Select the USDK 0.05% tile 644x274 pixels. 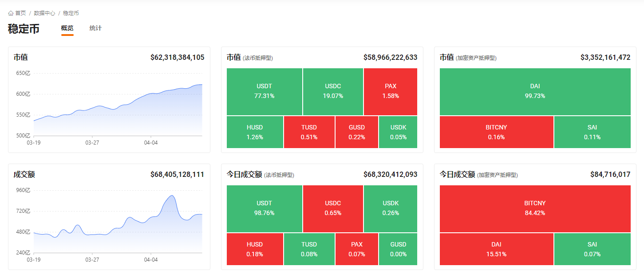(398, 132)
